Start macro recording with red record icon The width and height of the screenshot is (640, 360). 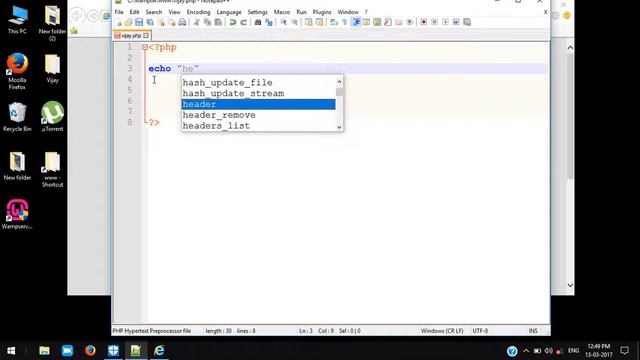pos(424,22)
